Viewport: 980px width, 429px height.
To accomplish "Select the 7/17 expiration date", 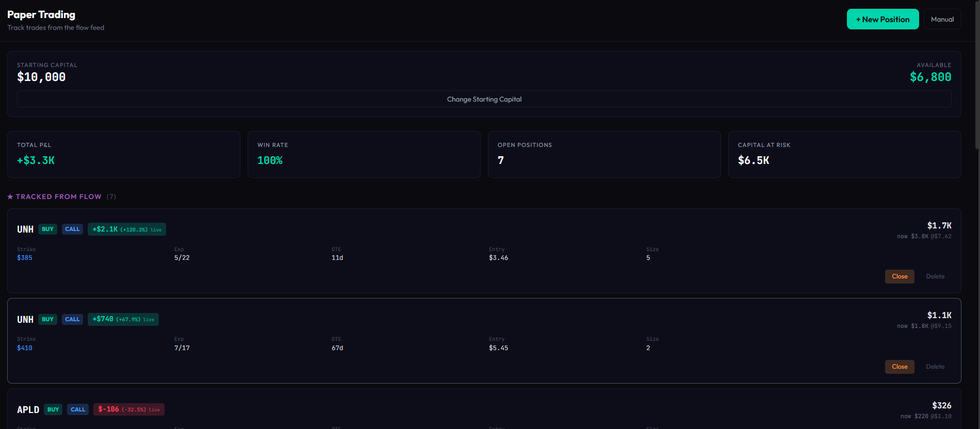I will point(182,348).
